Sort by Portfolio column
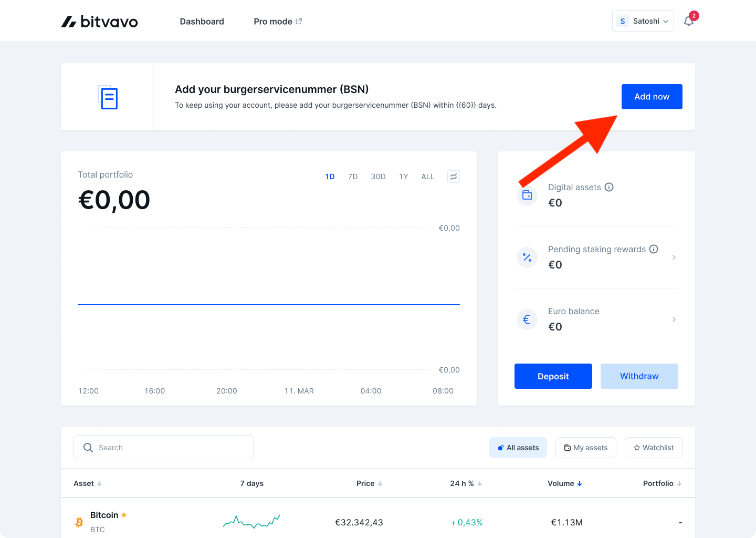The height and width of the screenshot is (538, 756). point(663,483)
